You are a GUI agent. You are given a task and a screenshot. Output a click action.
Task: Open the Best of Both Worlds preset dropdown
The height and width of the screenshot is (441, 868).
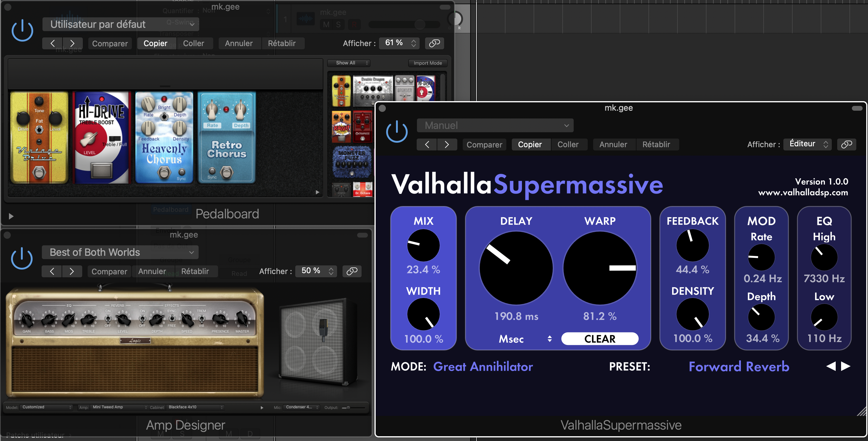point(120,252)
